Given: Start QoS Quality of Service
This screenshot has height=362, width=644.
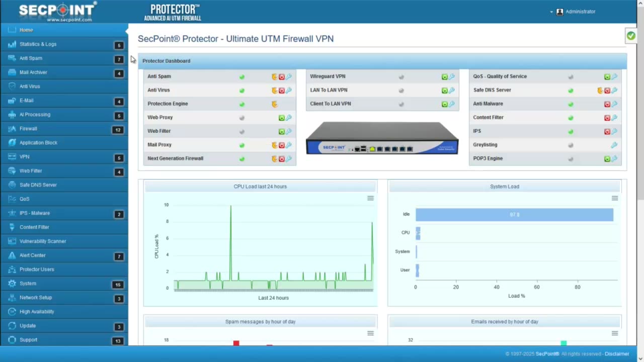Looking at the screenshot, I should [x=607, y=77].
